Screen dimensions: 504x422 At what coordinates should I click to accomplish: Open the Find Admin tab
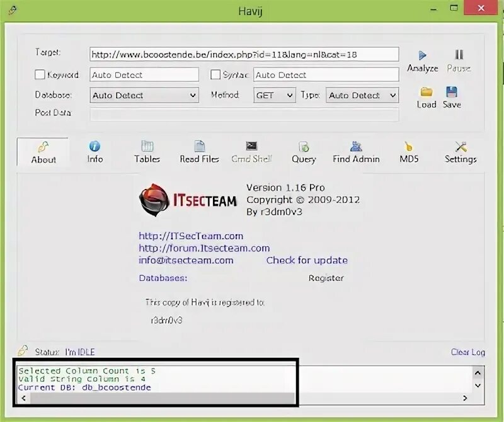(x=356, y=152)
